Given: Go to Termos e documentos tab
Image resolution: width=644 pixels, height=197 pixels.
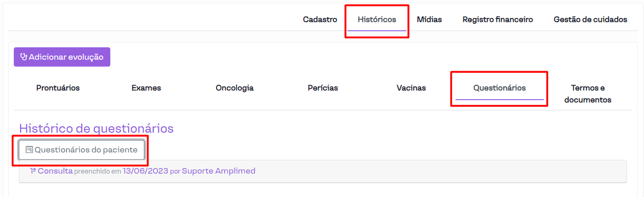Looking at the screenshot, I should click(x=587, y=94).
